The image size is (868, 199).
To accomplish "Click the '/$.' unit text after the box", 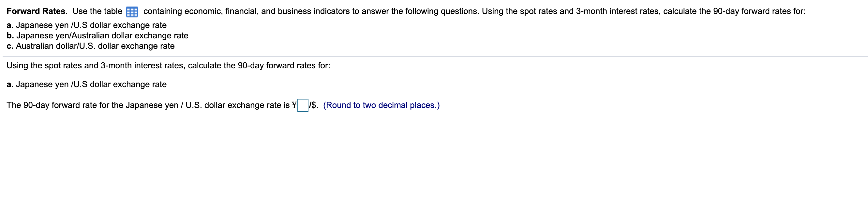I will coord(314,105).
